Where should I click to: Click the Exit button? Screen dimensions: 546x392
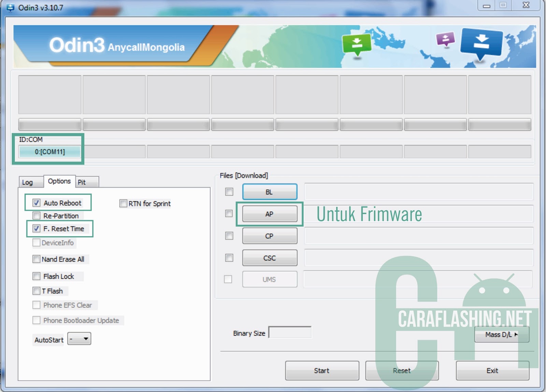click(492, 371)
